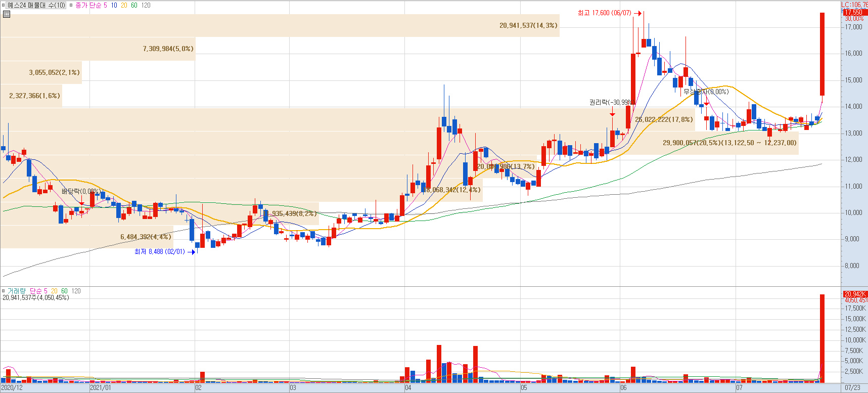Click the LC:106.76 readout at top right
The height and width of the screenshot is (393, 868).
pyautogui.click(x=854, y=5)
